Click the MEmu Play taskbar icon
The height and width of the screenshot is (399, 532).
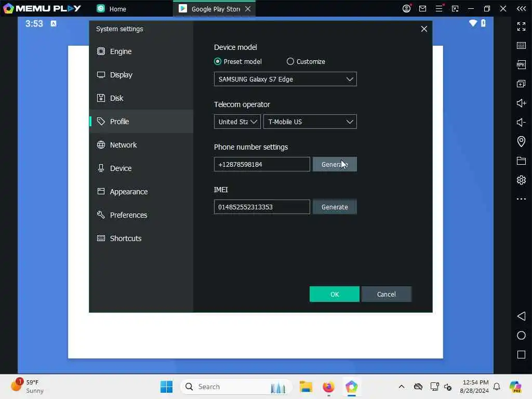click(352, 387)
